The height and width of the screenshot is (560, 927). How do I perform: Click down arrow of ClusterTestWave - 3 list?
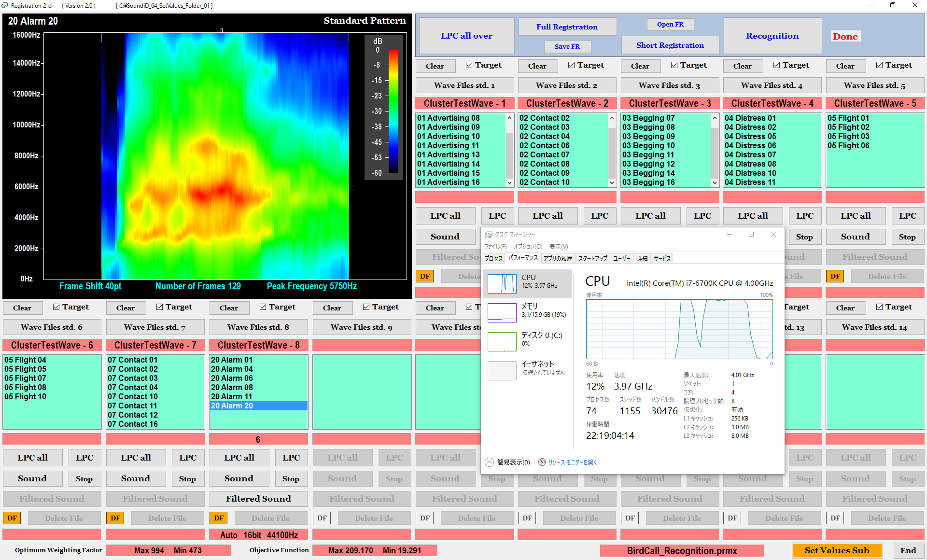[x=715, y=182]
